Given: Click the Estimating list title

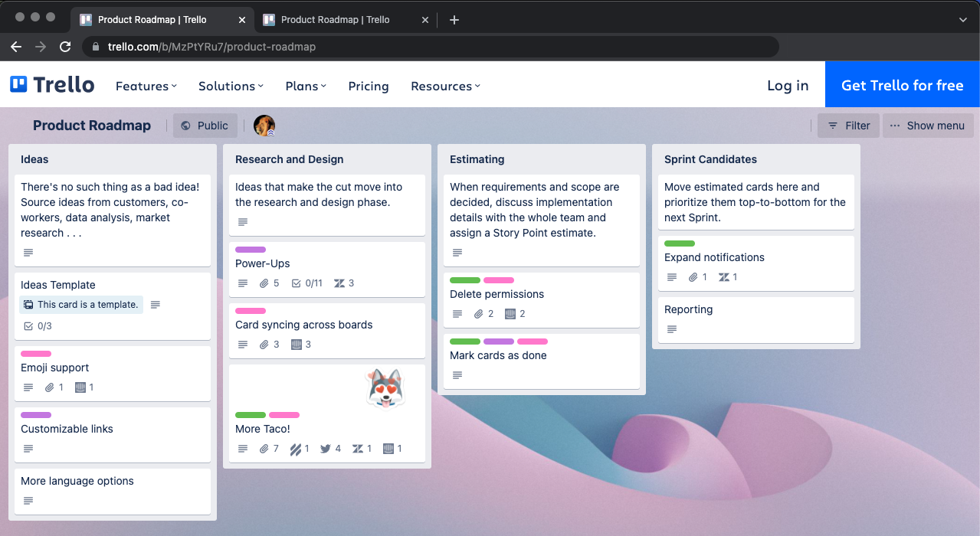Looking at the screenshot, I should tap(477, 159).
